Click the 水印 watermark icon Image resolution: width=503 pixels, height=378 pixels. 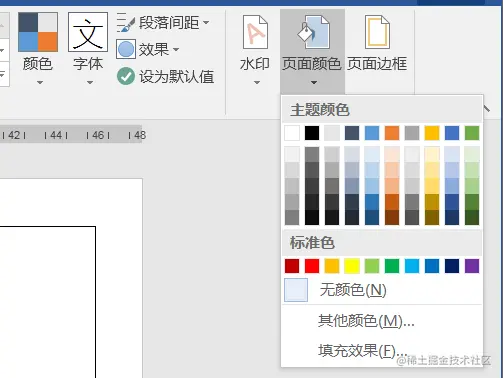(x=255, y=32)
